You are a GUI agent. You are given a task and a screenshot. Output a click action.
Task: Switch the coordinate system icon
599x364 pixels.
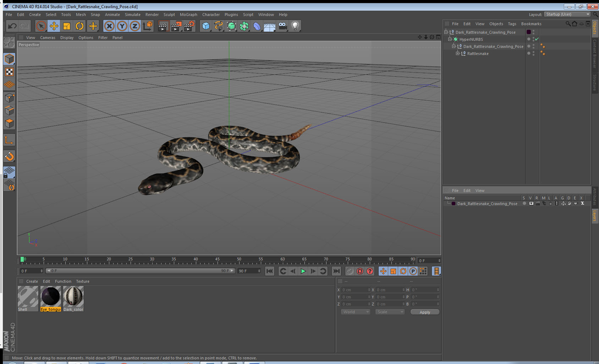[x=148, y=26]
